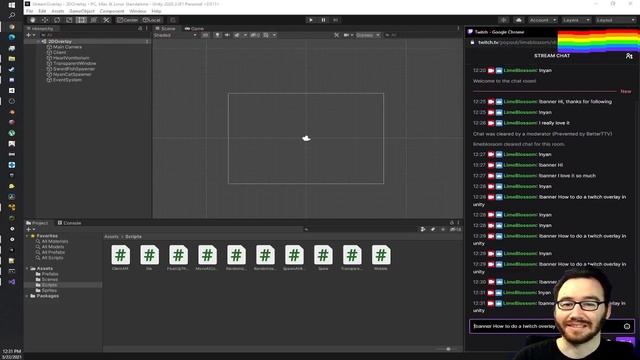Open the Shaded draw mode dropdown
Screen dimensions: 640x360
point(175,35)
